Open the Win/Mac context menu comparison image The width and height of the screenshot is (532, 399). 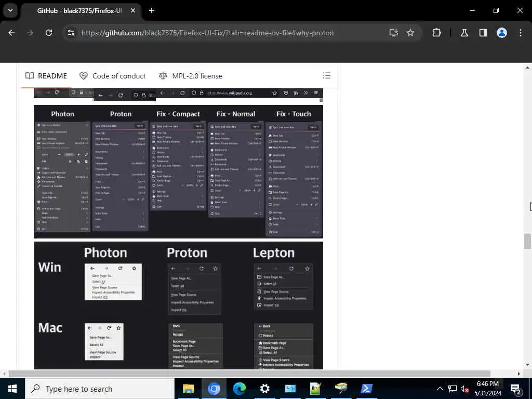179,305
